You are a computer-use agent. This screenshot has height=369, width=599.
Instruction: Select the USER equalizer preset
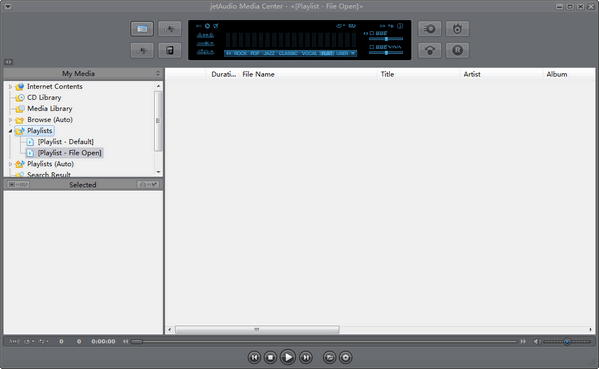click(342, 53)
